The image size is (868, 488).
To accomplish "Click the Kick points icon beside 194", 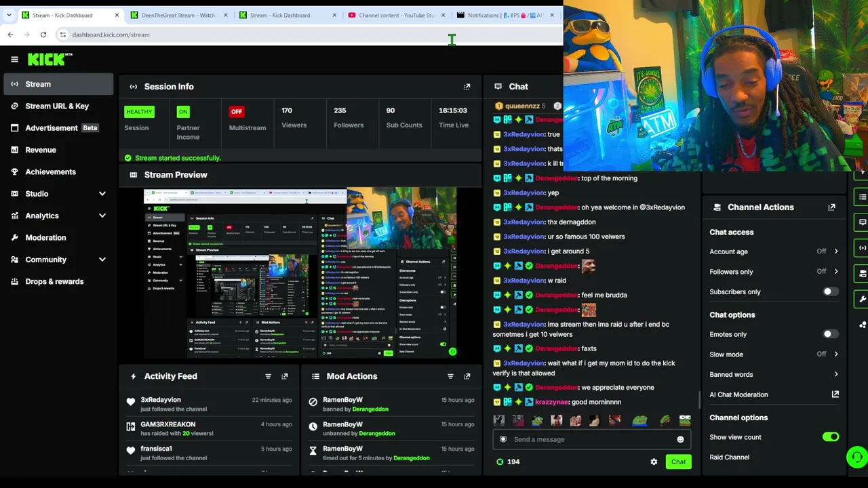I will pyautogui.click(x=500, y=462).
